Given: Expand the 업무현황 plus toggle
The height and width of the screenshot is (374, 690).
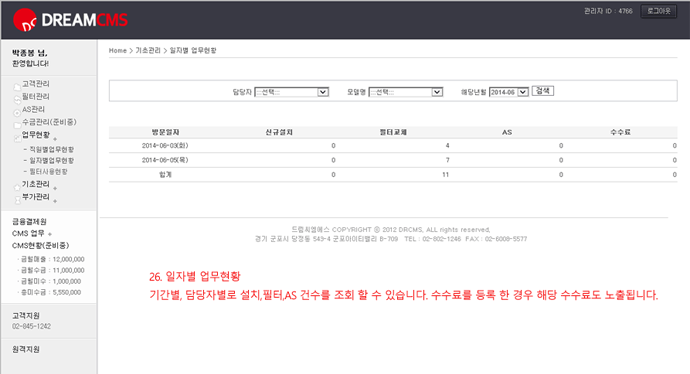Looking at the screenshot, I should 55,139.
